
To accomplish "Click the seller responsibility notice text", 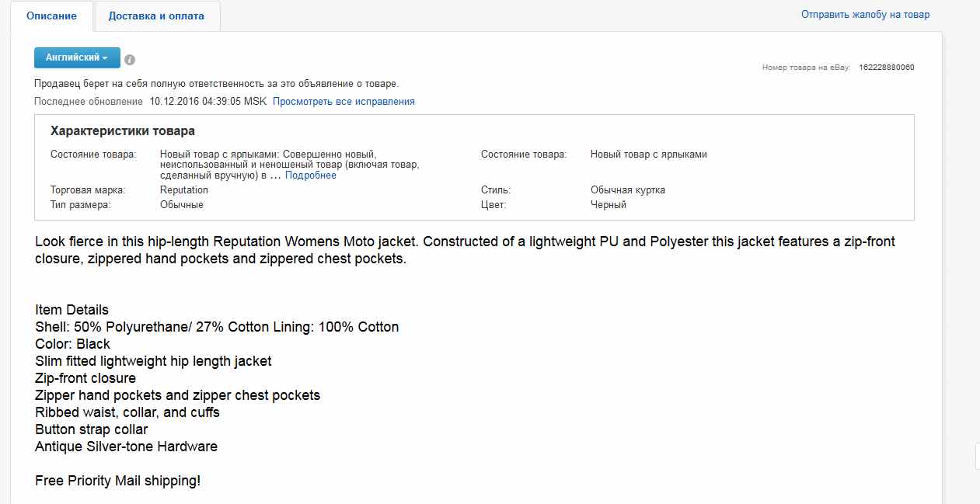I will click(217, 84).
